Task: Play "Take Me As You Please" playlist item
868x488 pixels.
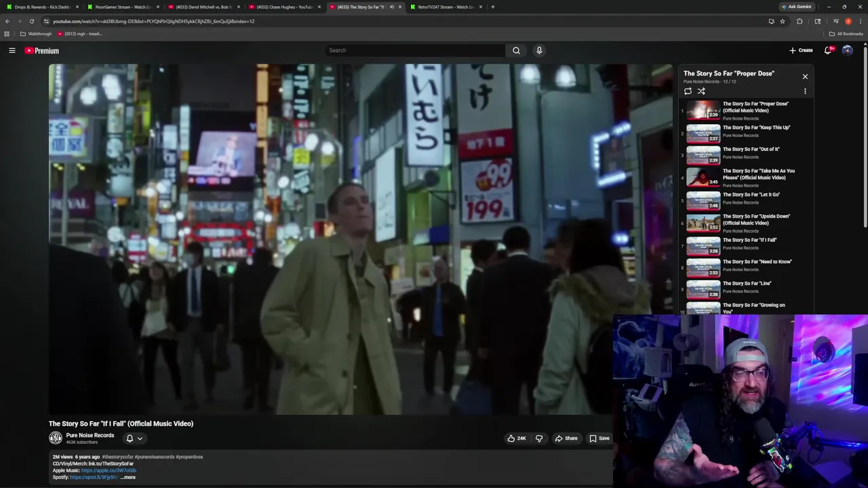Action: (x=746, y=178)
